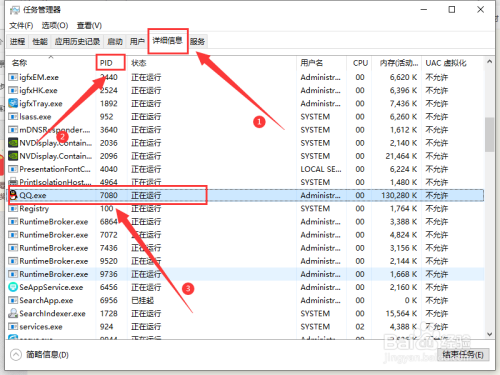Click the Registry process icon
The image size is (500, 375).
tap(13, 208)
